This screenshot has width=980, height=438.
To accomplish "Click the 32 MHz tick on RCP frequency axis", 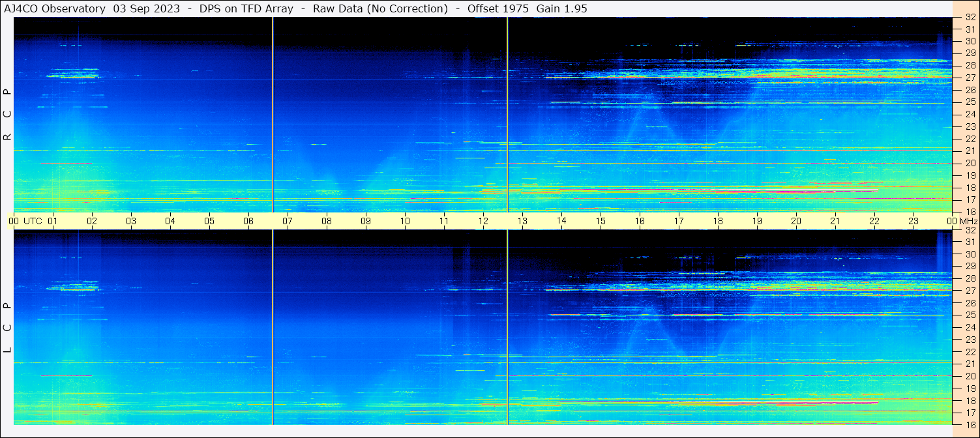I will point(970,18).
